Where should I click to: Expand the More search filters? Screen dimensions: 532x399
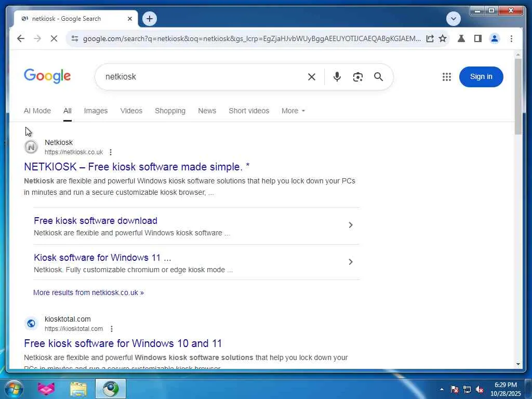[x=293, y=111]
